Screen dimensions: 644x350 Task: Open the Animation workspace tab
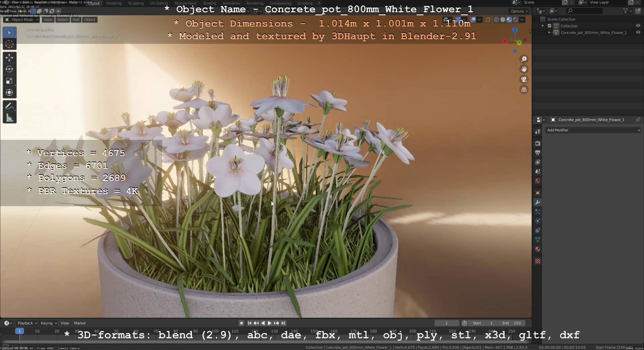231,3
